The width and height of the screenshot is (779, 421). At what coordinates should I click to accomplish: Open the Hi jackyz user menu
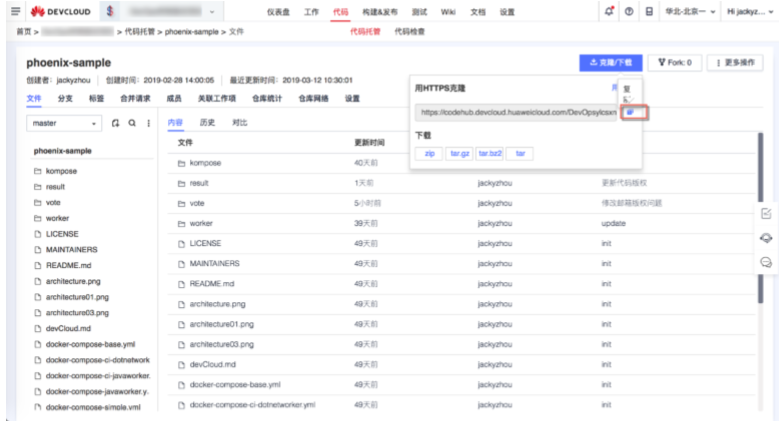click(x=750, y=11)
